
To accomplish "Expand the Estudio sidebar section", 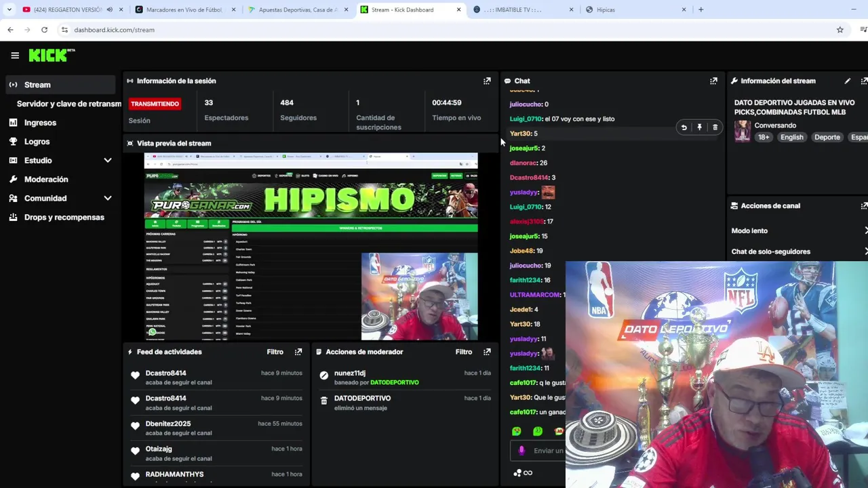I will coord(107,161).
